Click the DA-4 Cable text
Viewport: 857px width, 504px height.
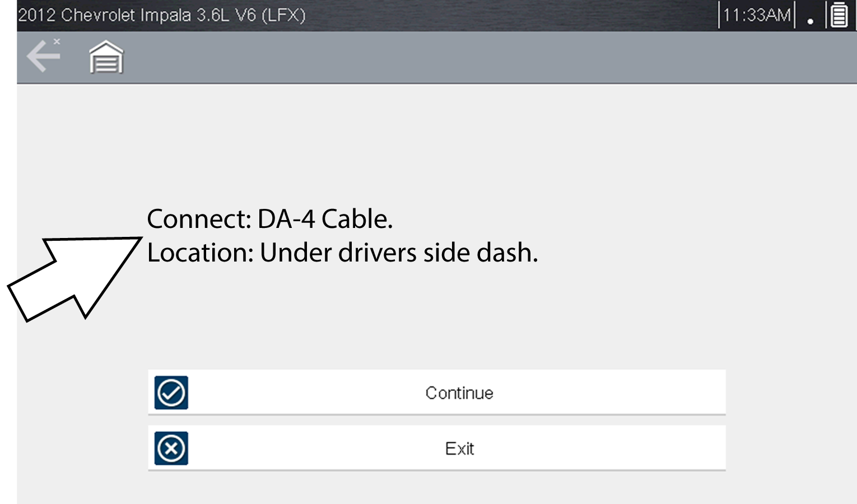325,219
